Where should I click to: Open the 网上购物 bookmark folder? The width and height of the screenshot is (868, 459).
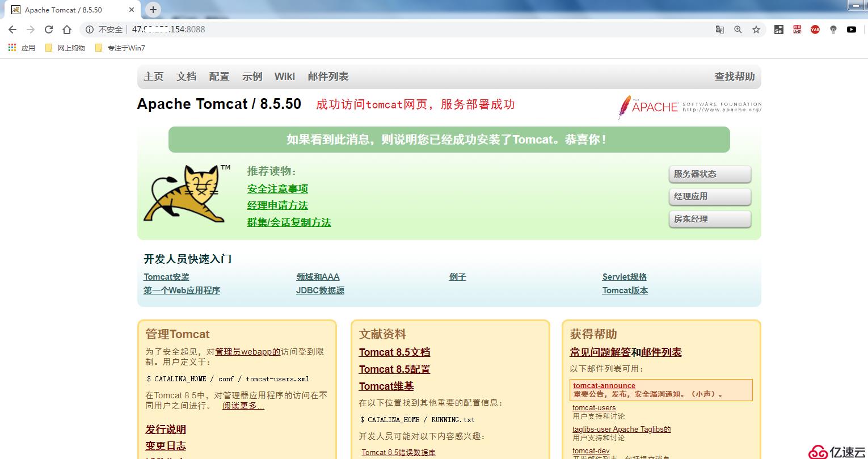coord(65,48)
